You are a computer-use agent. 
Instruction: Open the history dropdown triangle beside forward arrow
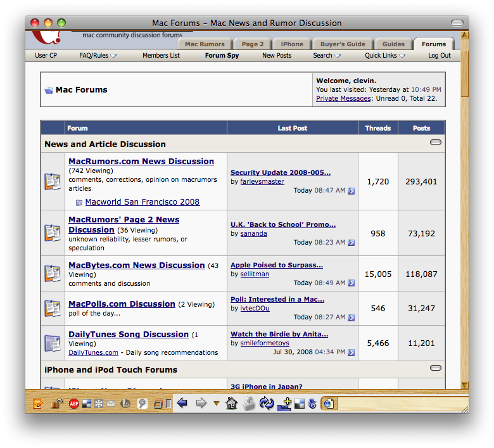(x=217, y=403)
